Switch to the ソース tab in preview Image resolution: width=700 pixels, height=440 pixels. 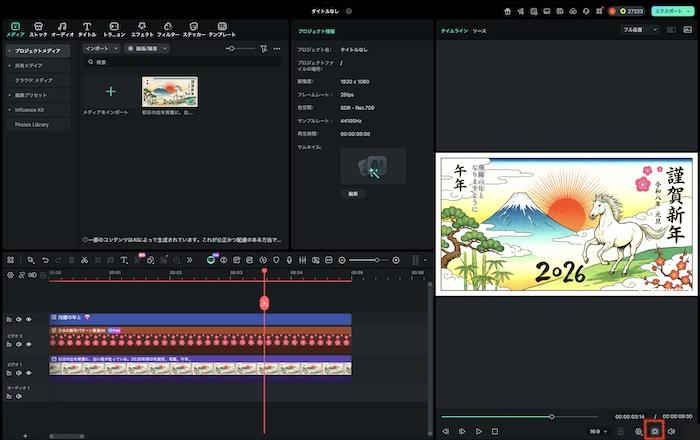click(479, 31)
